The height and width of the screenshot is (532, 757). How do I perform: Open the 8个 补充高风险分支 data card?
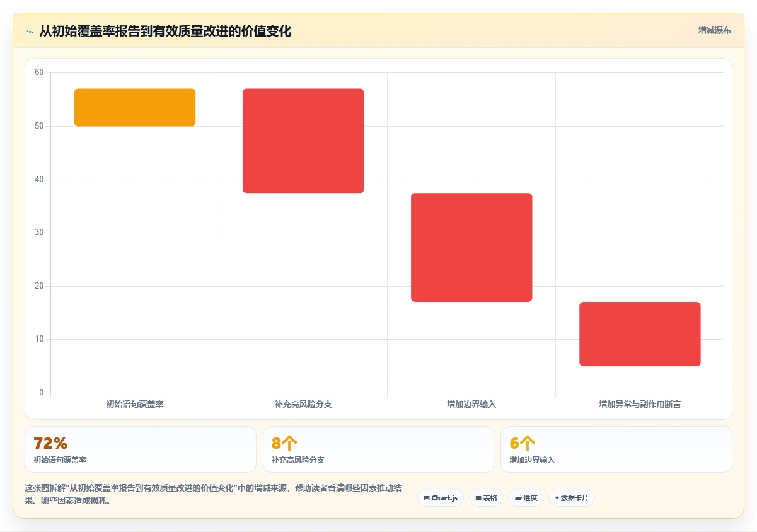tap(378, 449)
